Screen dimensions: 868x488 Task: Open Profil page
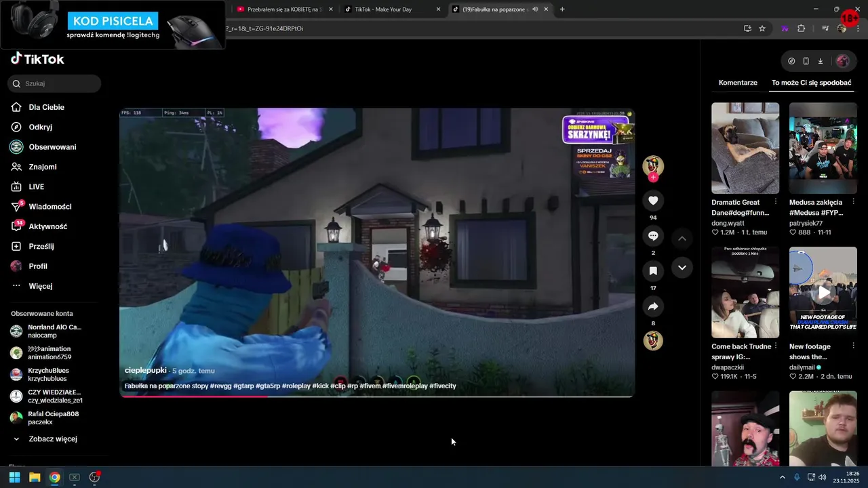[x=37, y=266]
